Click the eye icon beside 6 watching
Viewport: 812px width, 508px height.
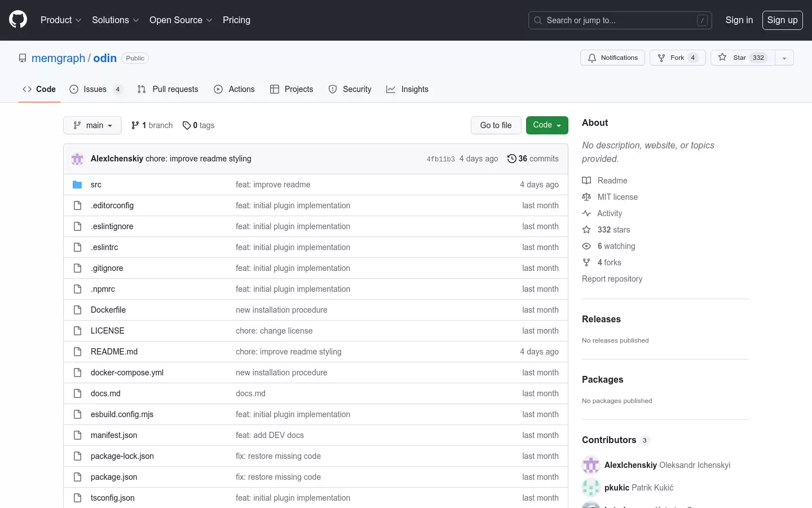point(586,246)
